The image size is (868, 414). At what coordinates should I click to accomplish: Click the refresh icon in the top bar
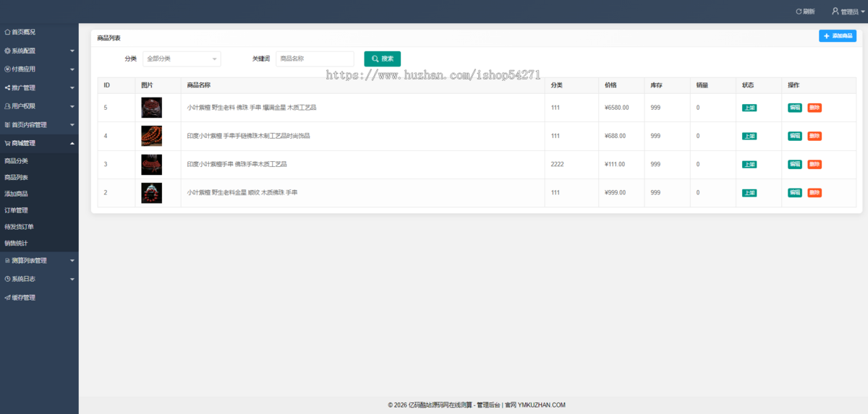[799, 12]
